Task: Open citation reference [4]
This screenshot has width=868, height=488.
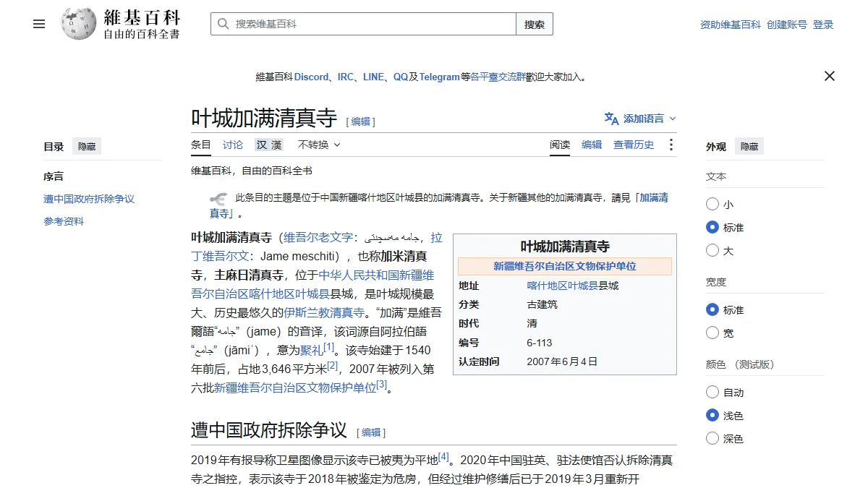Action: [444, 457]
